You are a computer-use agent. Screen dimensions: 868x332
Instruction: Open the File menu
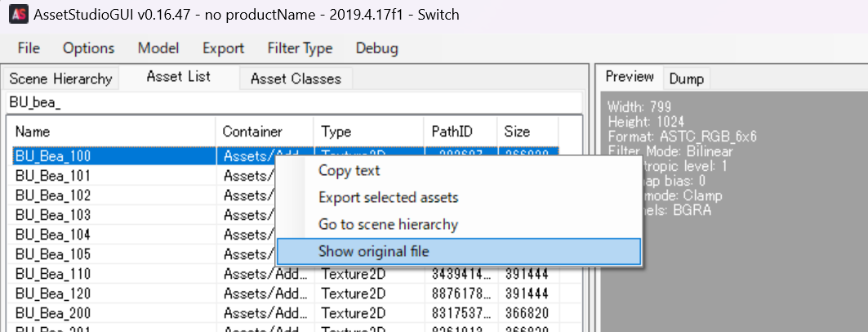[x=29, y=48]
